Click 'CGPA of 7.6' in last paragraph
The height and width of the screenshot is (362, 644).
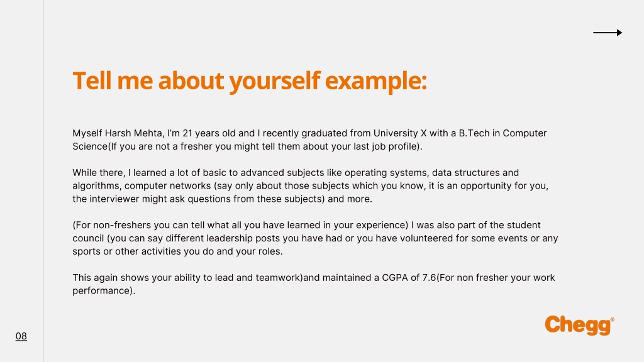pos(409,278)
